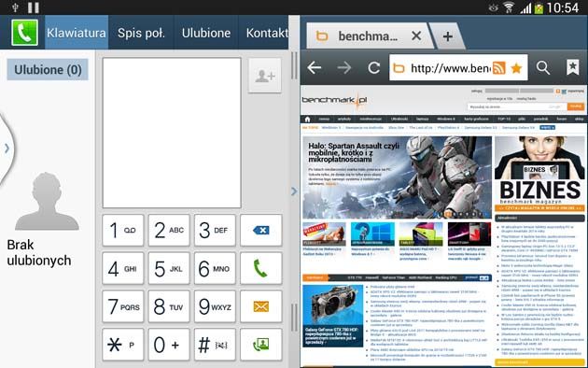Close the benchma... browser tab
Viewport: 588px width, 368px height.
point(416,36)
